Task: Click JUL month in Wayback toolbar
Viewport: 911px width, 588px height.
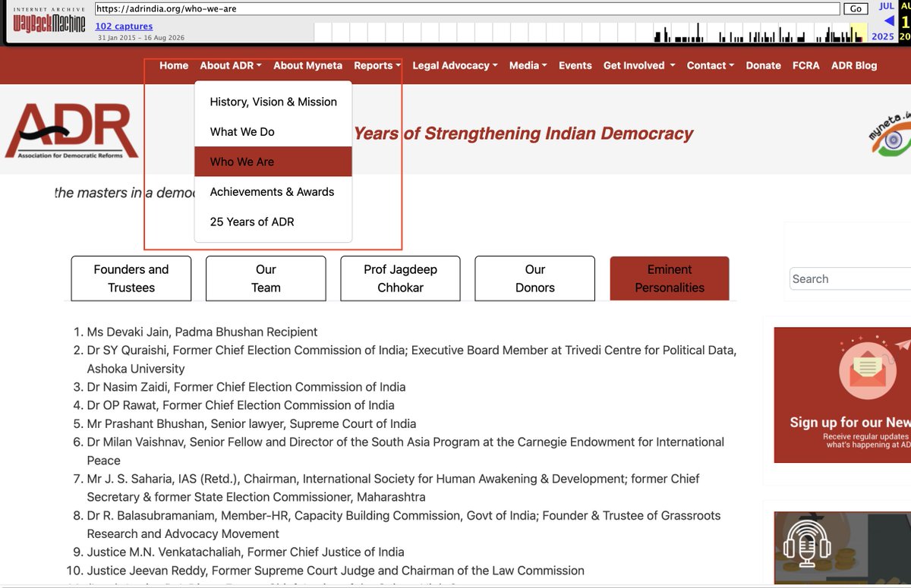Action: tap(886, 6)
